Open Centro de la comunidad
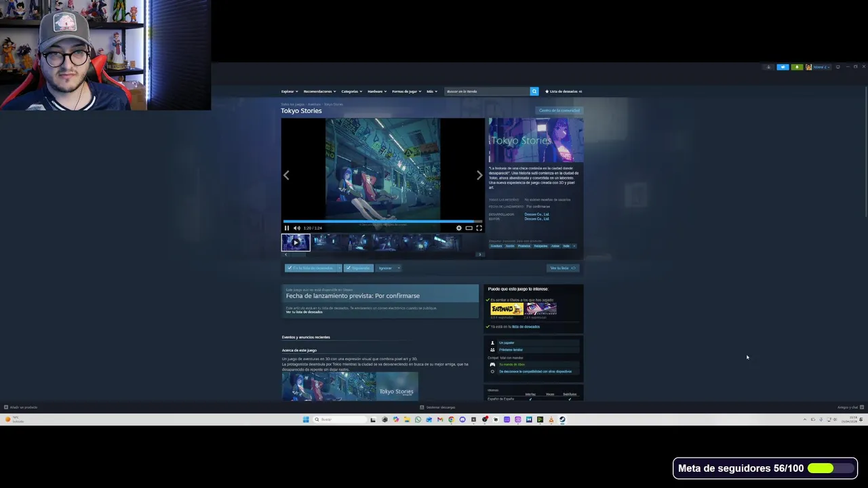This screenshot has width=868, height=488. [x=559, y=110]
